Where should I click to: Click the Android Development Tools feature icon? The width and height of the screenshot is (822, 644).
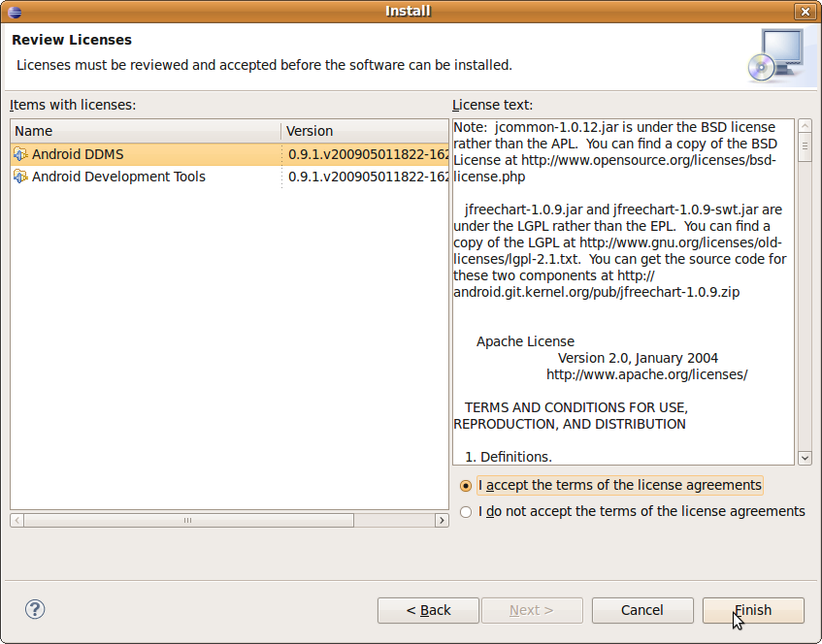point(20,177)
